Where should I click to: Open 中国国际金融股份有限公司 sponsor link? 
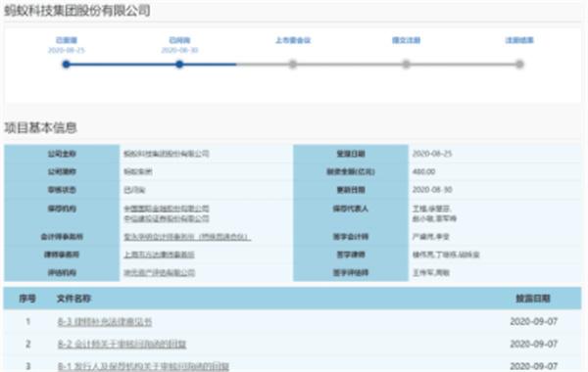coord(167,209)
